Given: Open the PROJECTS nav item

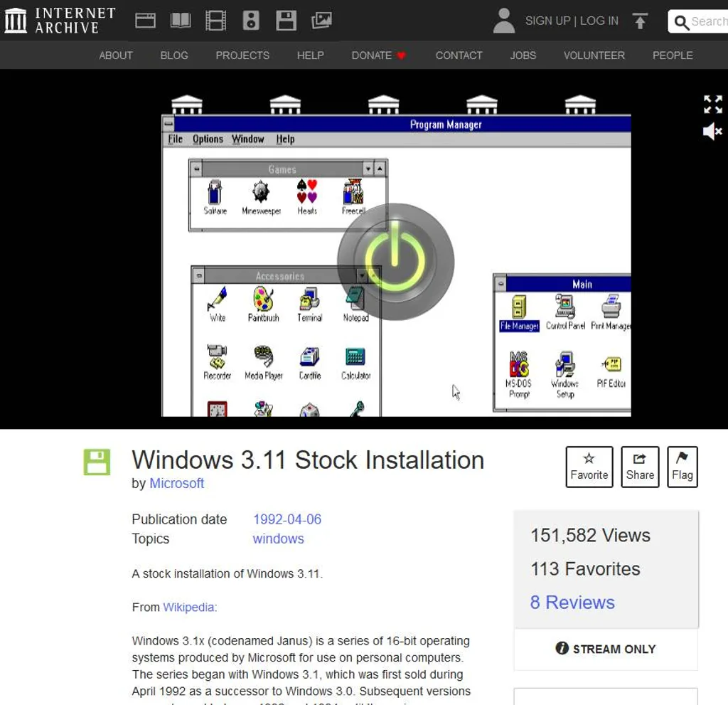Looking at the screenshot, I should point(242,55).
